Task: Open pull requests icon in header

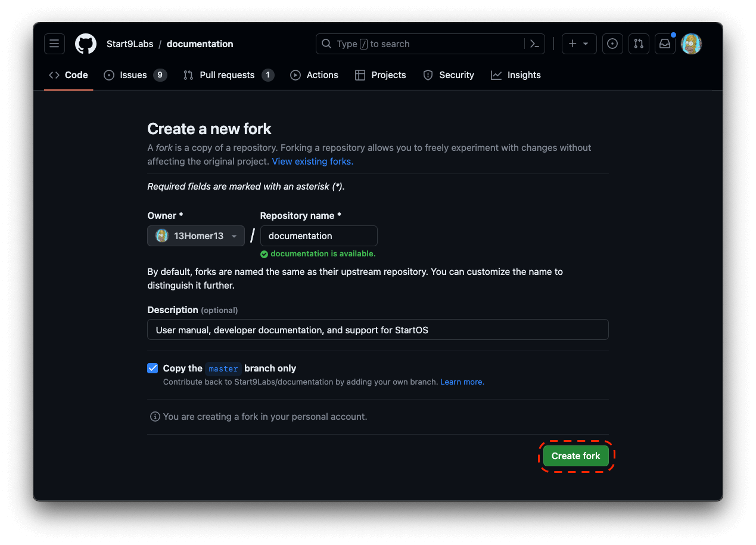Action: (639, 44)
